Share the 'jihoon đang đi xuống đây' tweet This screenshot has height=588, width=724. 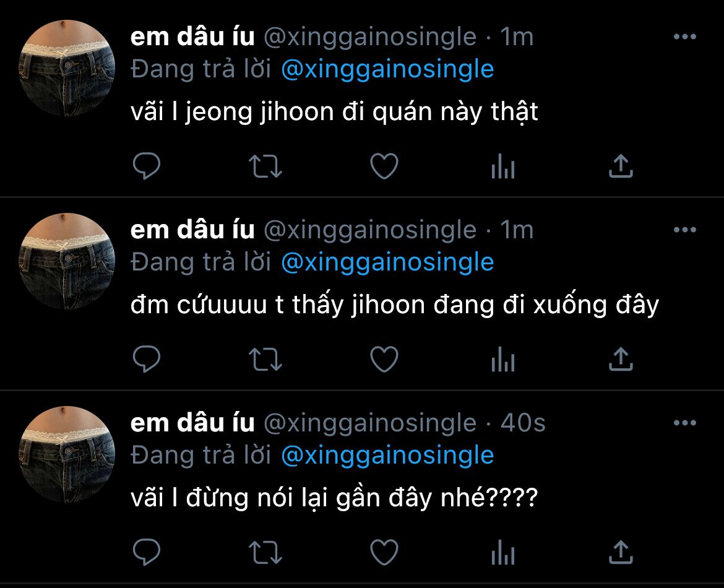tap(621, 359)
